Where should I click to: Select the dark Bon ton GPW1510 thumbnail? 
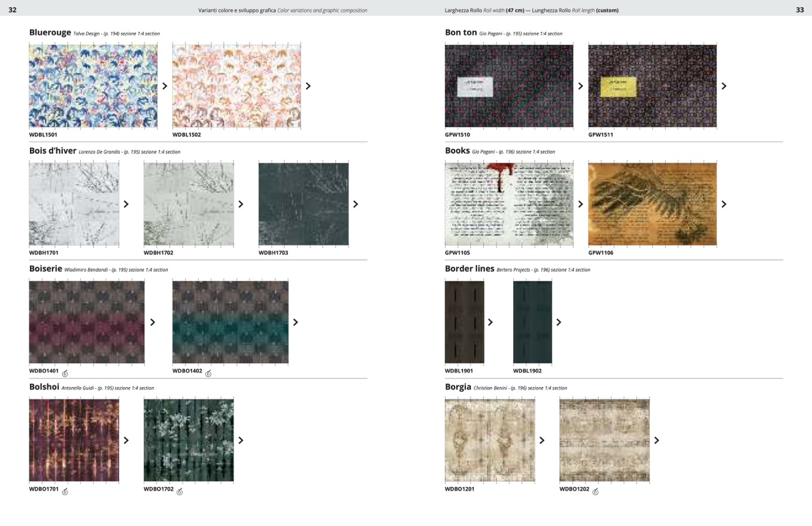[x=508, y=86]
